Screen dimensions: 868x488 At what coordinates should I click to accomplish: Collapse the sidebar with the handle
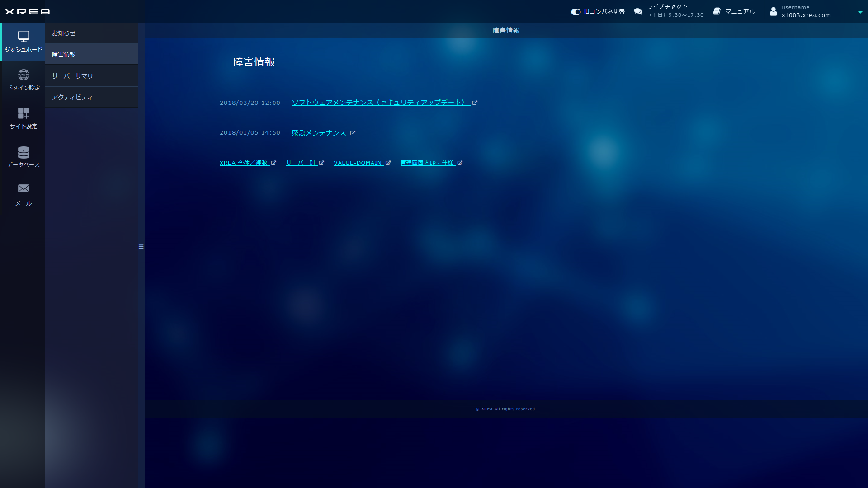141,247
